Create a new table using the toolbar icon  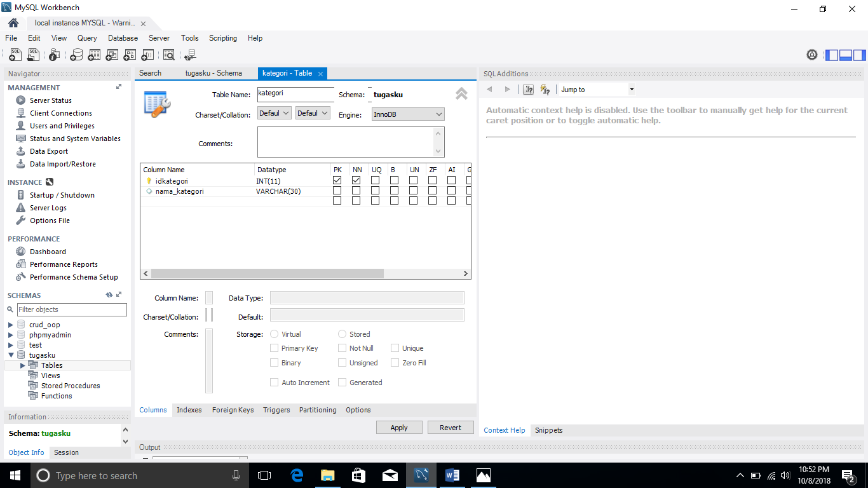coord(94,55)
